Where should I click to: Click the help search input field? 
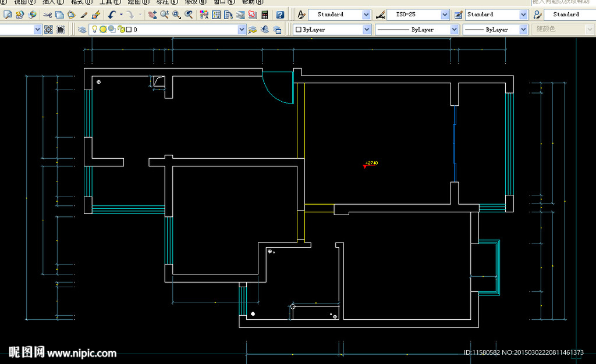point(563,2)
